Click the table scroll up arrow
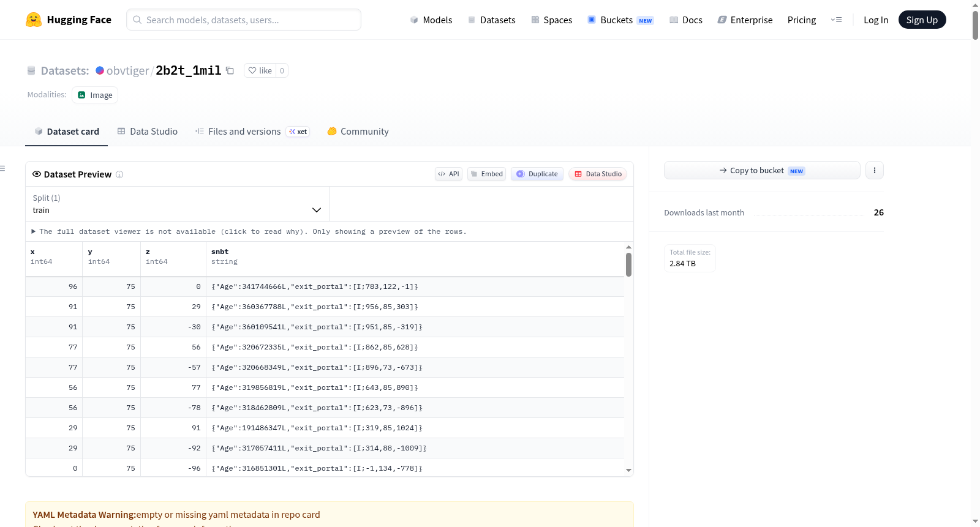Image resolution: width=980 pixels, height=527 pixels. pyautogui.click(x=628, y=247)
